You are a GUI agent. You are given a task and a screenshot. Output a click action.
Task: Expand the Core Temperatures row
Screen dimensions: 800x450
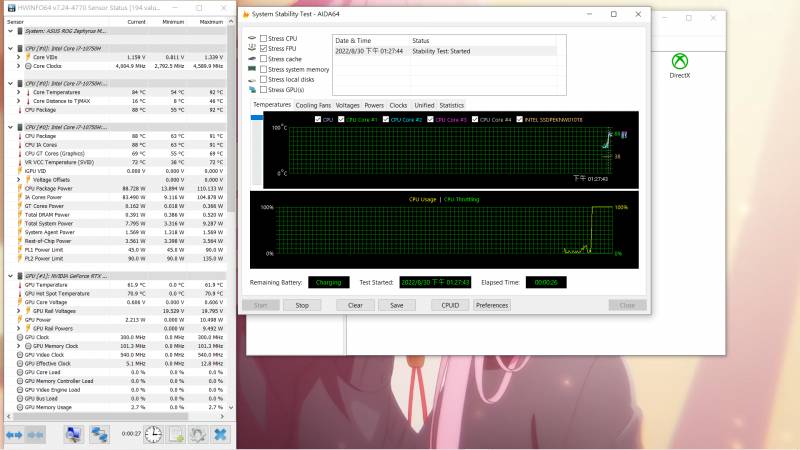coord(18,92)
